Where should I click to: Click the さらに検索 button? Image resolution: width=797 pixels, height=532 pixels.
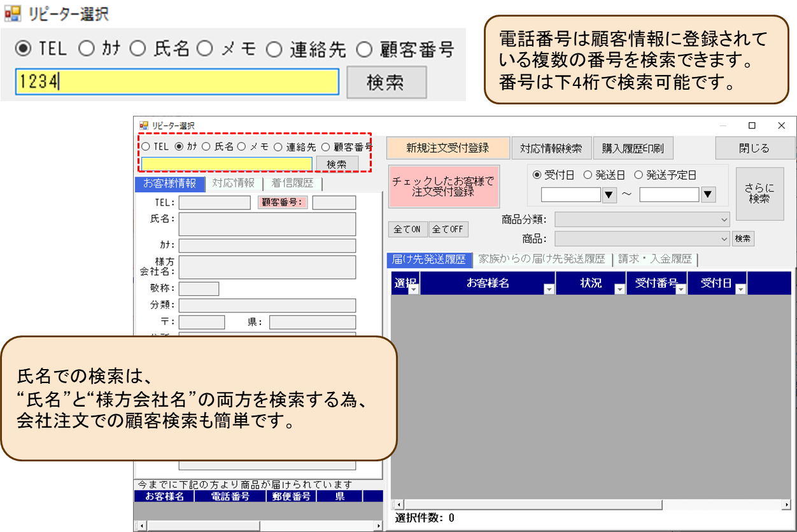pos(759,193)
